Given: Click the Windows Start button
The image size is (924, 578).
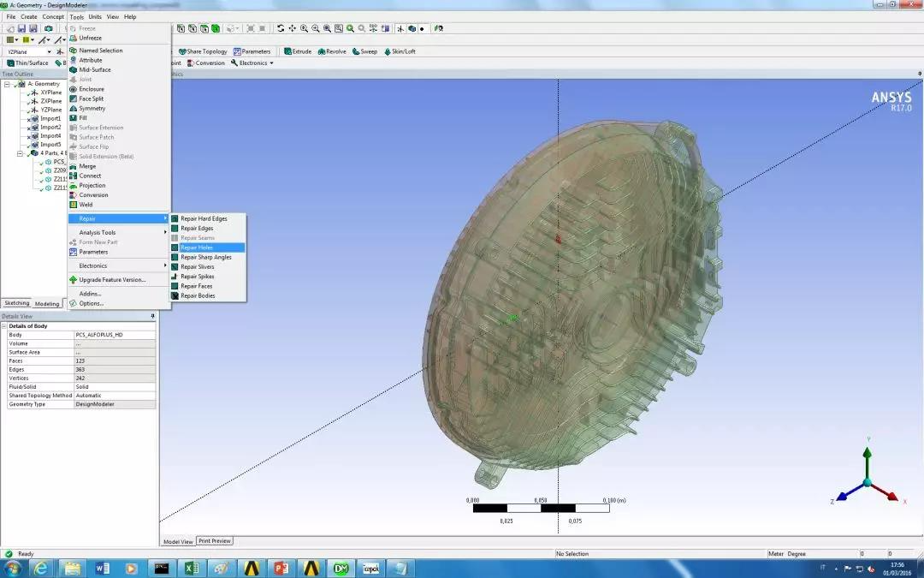Looking at the screenshot, I should click(x=12, y=569).
